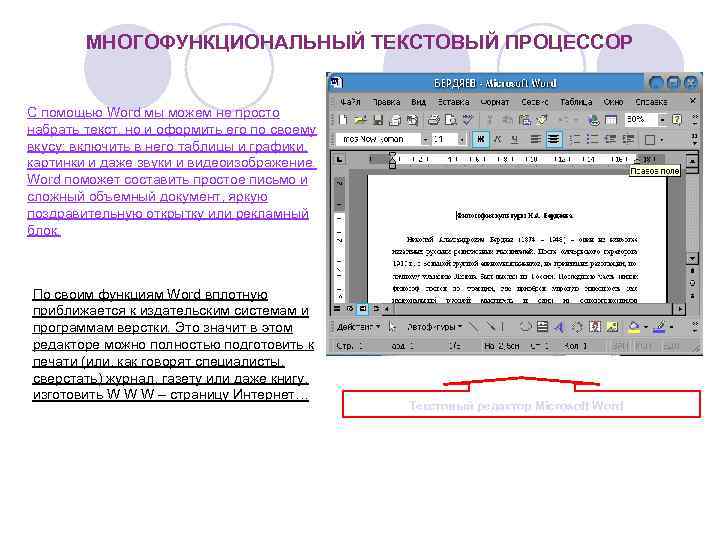Image resolution: width=720 pixels, height=540 pixels.
Task: Open the font size dropdown arrow
Action: 461,139
